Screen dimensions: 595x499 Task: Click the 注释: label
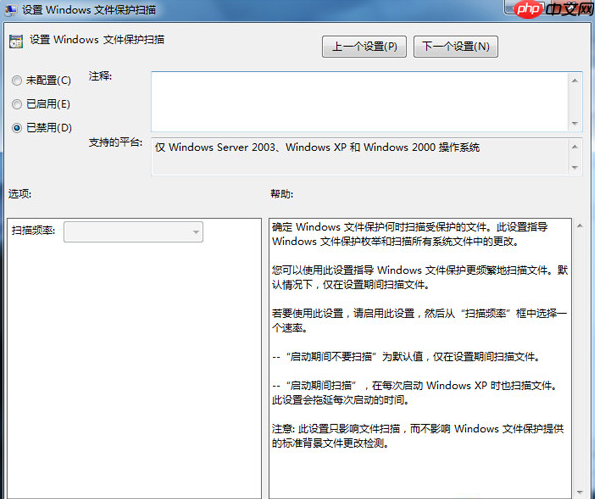[x=100, y=76]
